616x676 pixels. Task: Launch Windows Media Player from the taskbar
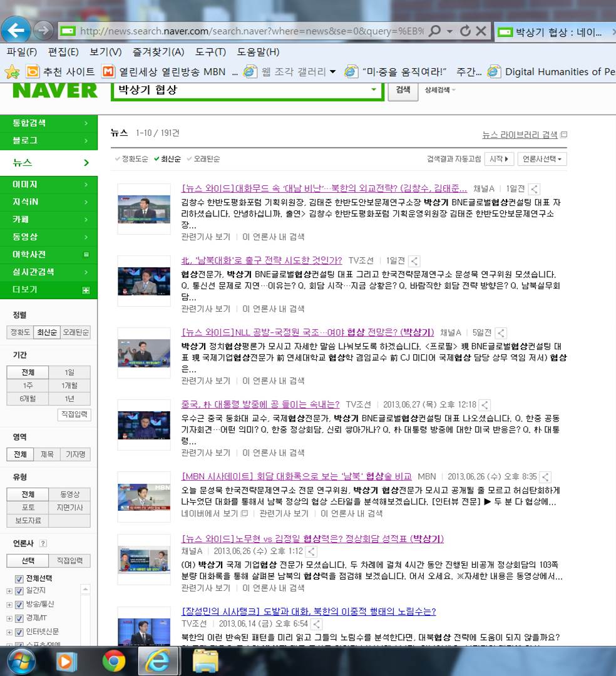click(66, 661)
